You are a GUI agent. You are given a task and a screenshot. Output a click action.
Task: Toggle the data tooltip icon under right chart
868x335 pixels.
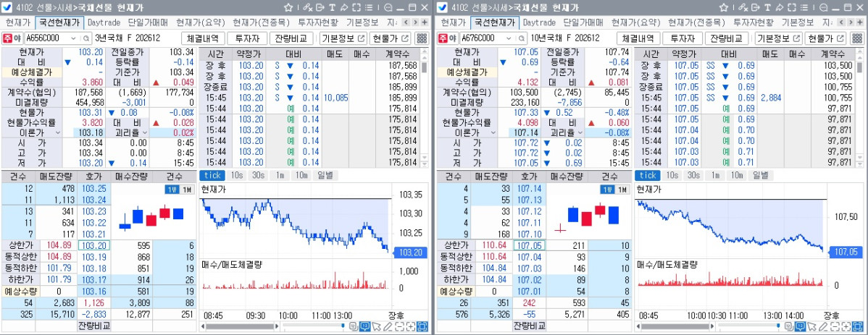click(x=800, y=326)
